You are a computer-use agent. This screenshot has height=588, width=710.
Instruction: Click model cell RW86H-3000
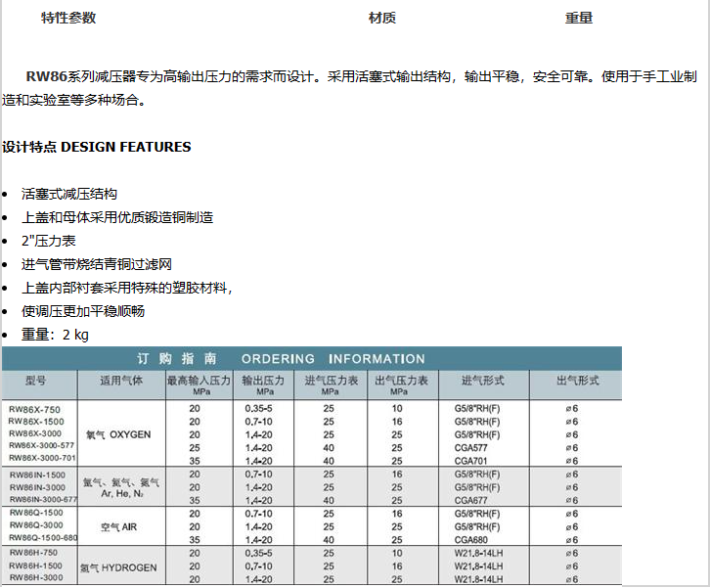[x=36, y=577]
